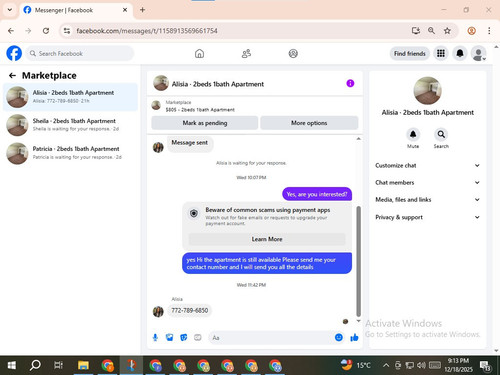Record a voice clip with microphone icon
This screenshot has height=375, width=500.
155,338
